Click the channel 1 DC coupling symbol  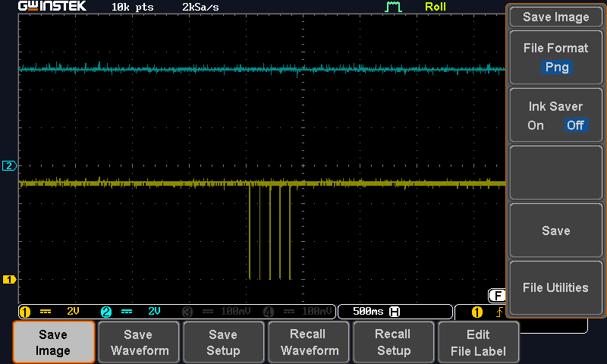click(46, 312)
